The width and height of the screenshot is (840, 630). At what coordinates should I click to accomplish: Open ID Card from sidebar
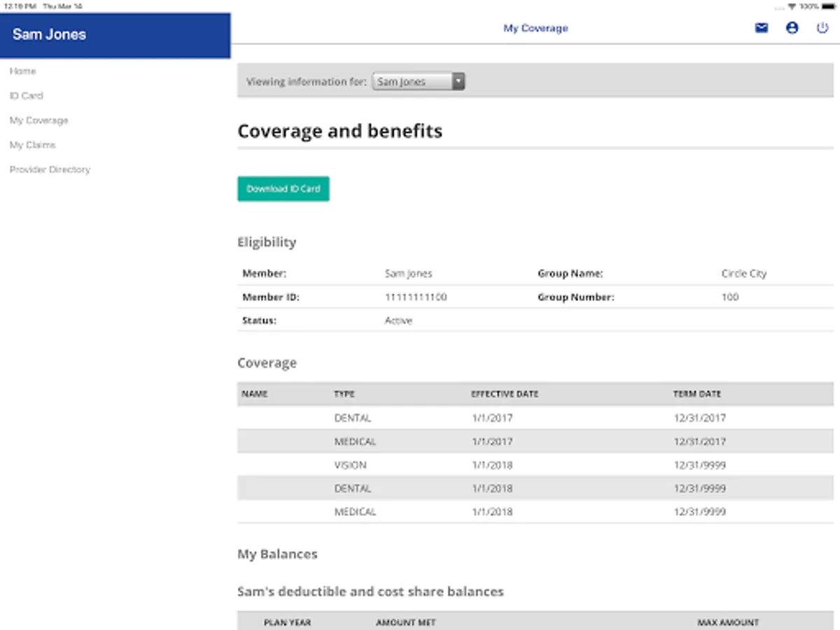coord(27,96)
